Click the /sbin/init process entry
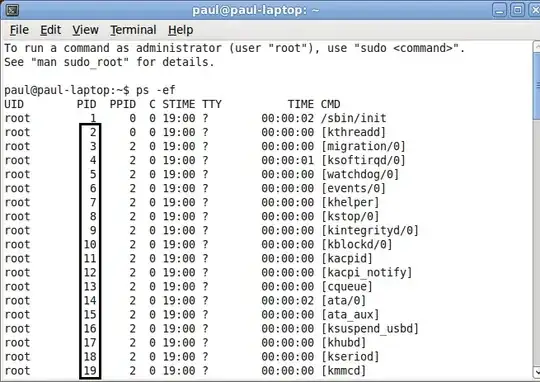The image size is (540, 382). (x=353, y=118)
